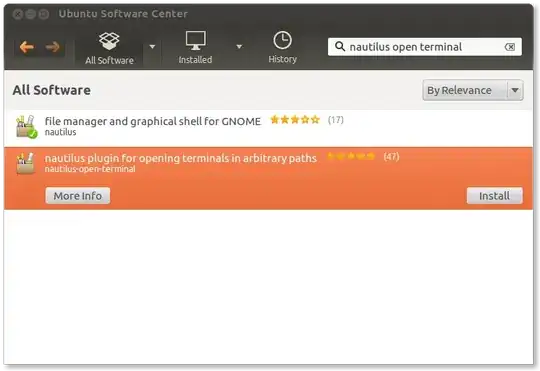The height and width of the screenshot is (371, 540).
Task: Minimize the Ubuntu Software Center window
Action: (x=31, y=14)
